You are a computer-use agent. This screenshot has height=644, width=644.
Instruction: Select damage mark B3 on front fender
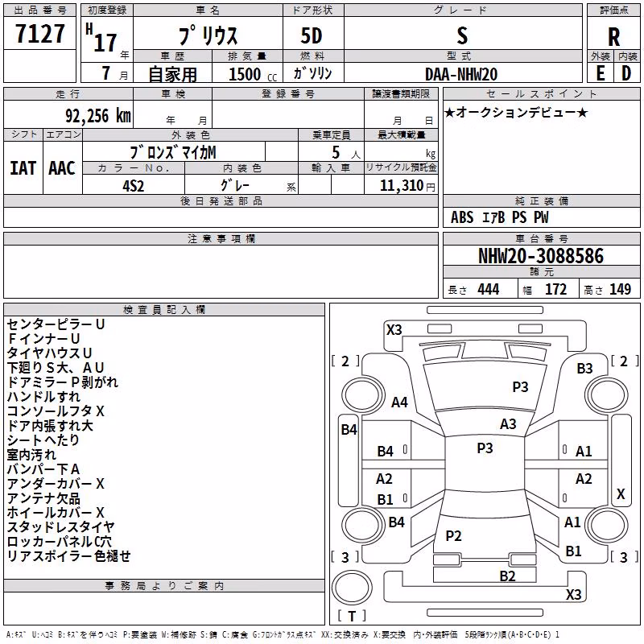pos(584,368)
